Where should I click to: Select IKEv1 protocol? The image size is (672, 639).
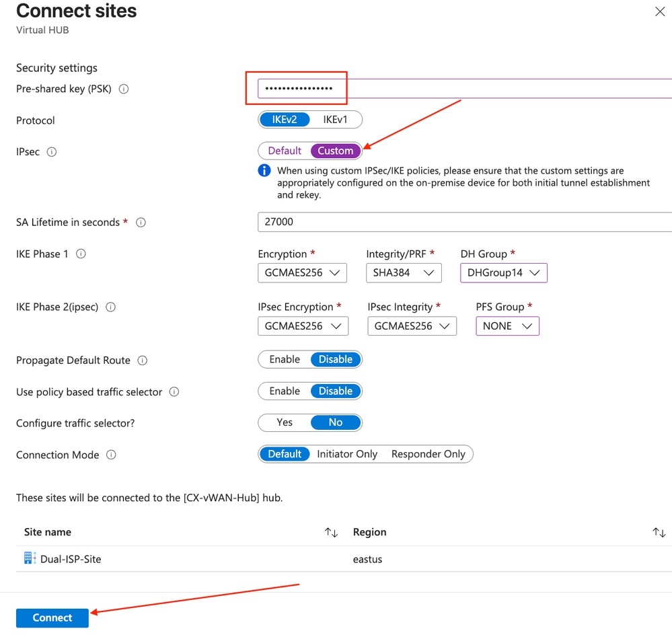pyautogui.click(x=335, y=120)
